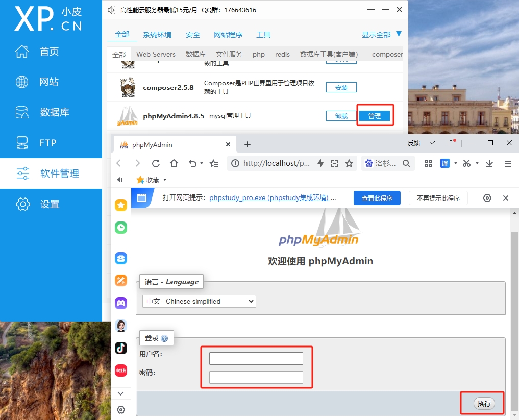This screenshot has width=519, height=420.
Task: Expand more sidebar apps chevron
Action: point(121,393)
